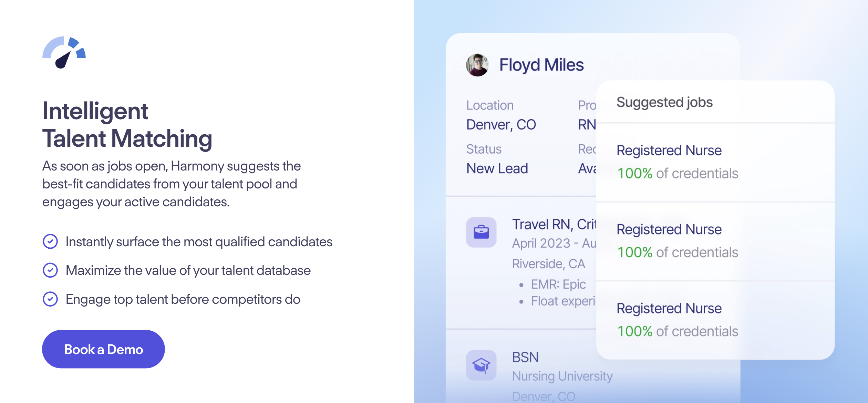Click the BSN education entry title
This screenshot has height=403, width=868.
(525, 357)
